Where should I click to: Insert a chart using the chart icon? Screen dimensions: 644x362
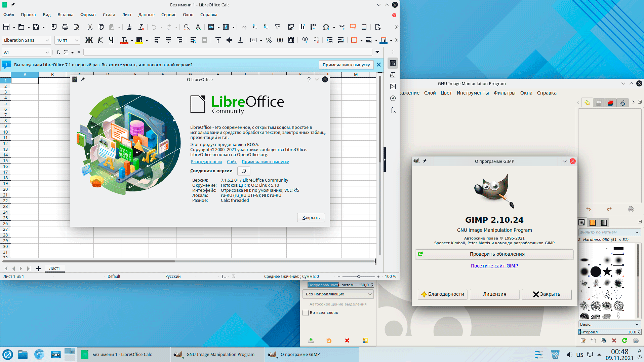[302, 27]
